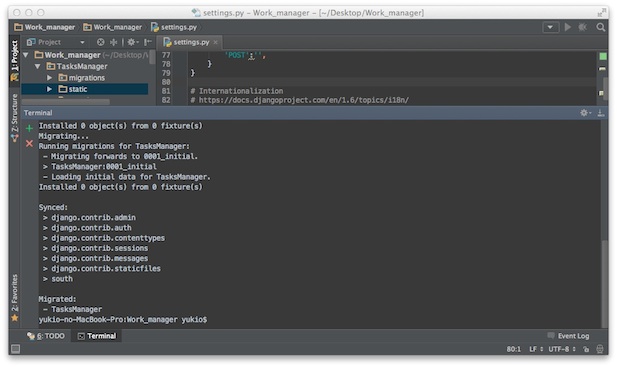This screenshot has width=617, height=367.
Task: Change UTF-8 file encoding
Action: coord(562,349)
